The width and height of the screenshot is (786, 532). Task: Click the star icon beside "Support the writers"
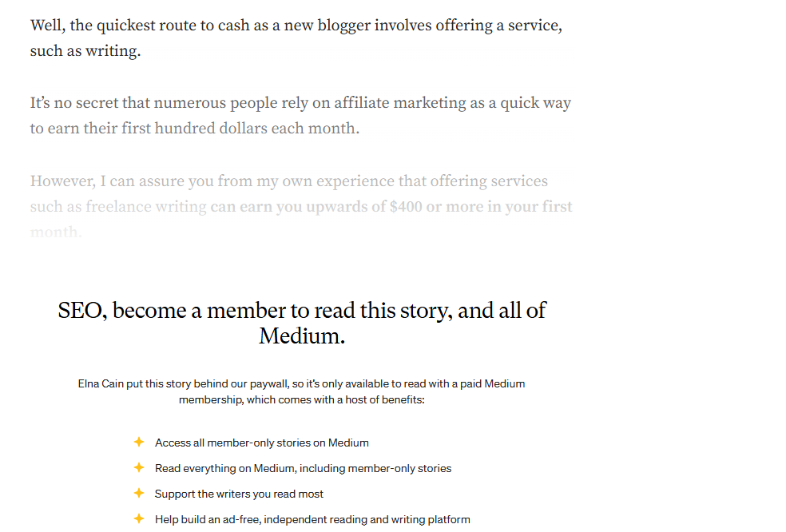[139, 493]
